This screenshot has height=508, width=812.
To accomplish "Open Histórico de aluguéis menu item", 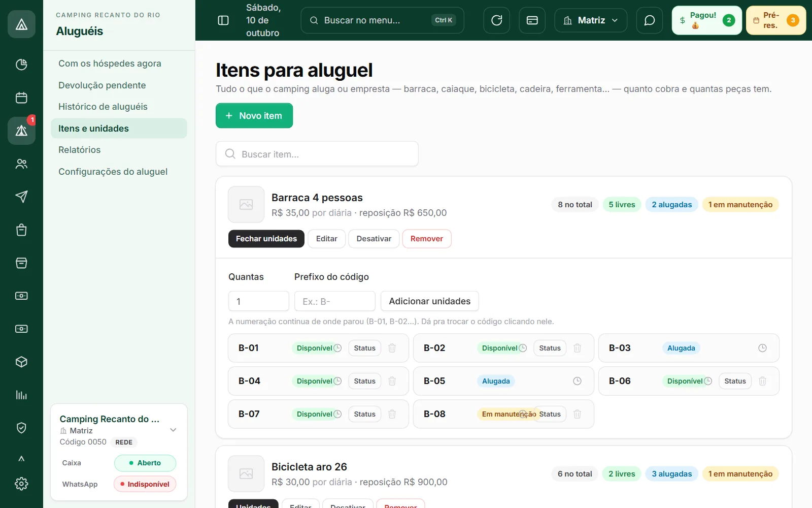I will coord(119,107).
